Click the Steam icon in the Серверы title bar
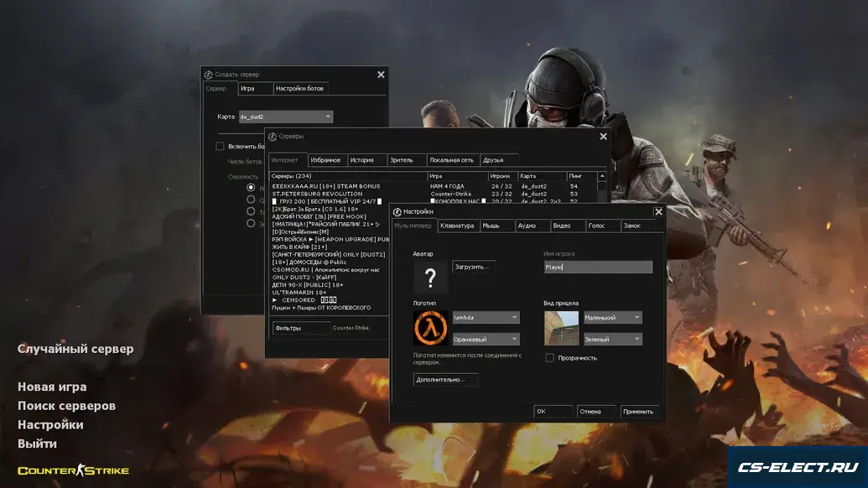Image resolution: width=868 pixels, height=488 pixels. 273,136
